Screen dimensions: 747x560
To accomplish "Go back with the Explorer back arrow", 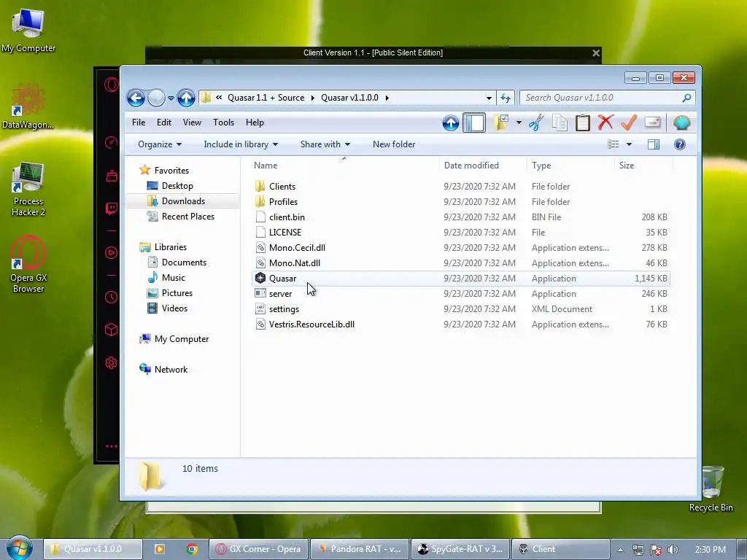I will coord(136,98).
